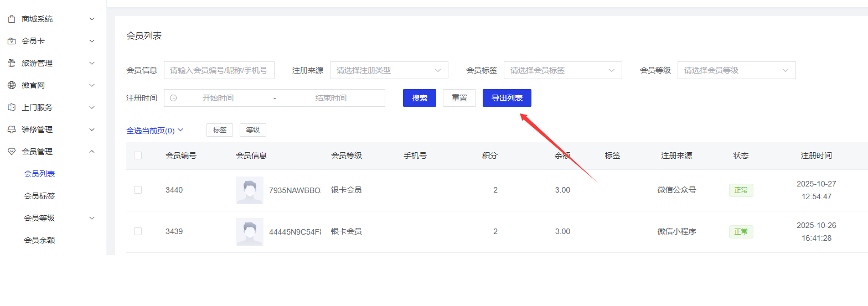Screen dimensions: 868x306
Task: Open the 注册来源 dropdown
Action: (x=389, y=70)
